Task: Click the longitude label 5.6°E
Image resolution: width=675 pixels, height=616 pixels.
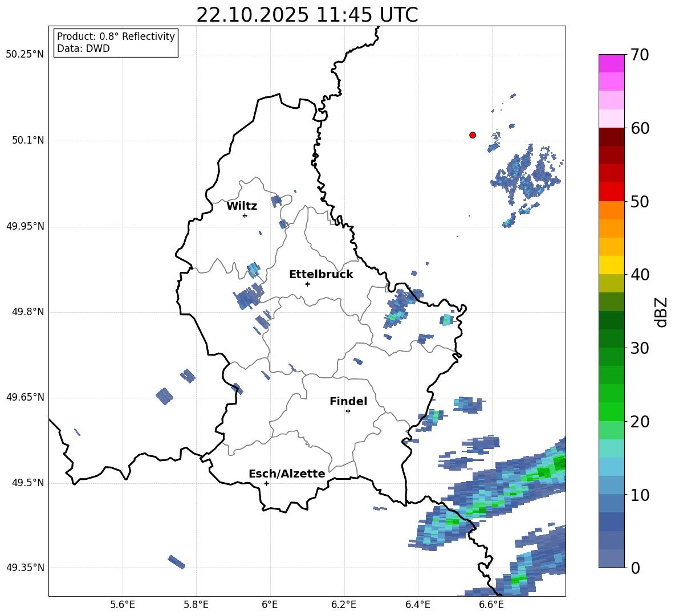Action: click(x=123, y=605)
